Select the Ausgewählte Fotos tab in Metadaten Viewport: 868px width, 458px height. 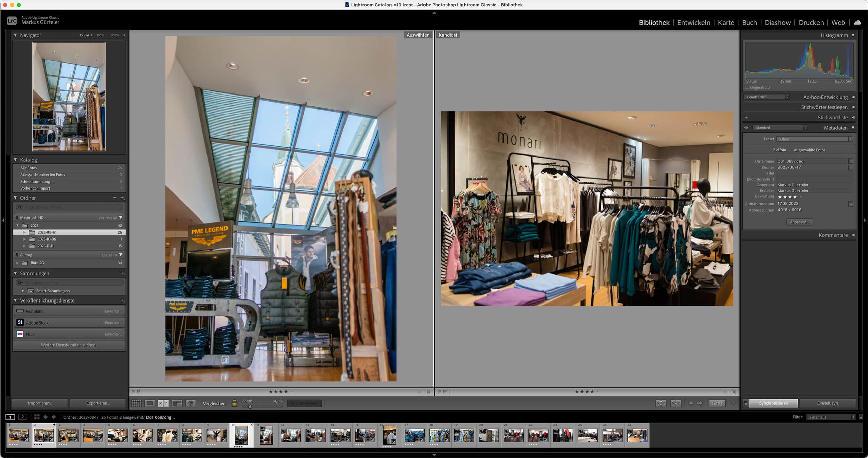(x=809, y=150)
